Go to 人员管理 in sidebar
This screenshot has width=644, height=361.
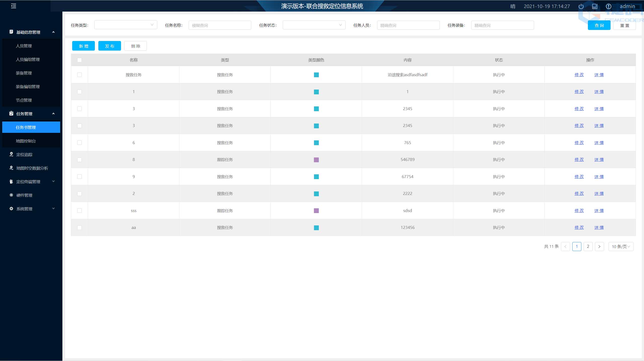[x=24, y=46]
